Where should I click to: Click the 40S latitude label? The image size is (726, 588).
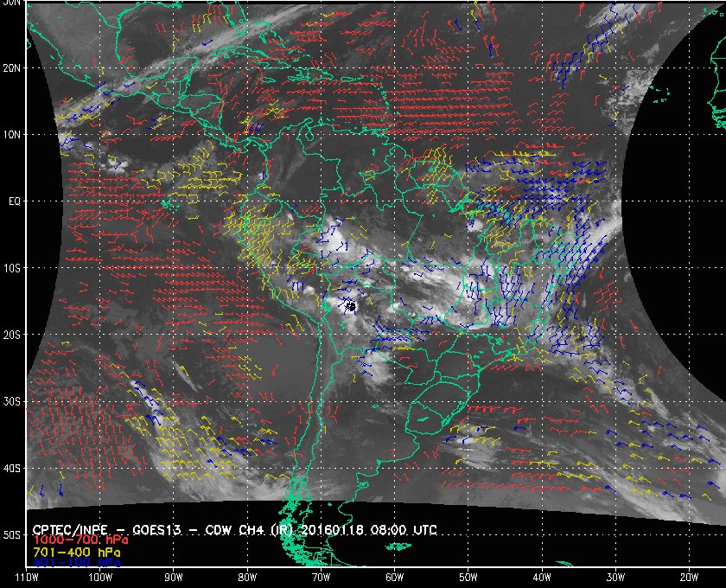click(x=12, y=469)
